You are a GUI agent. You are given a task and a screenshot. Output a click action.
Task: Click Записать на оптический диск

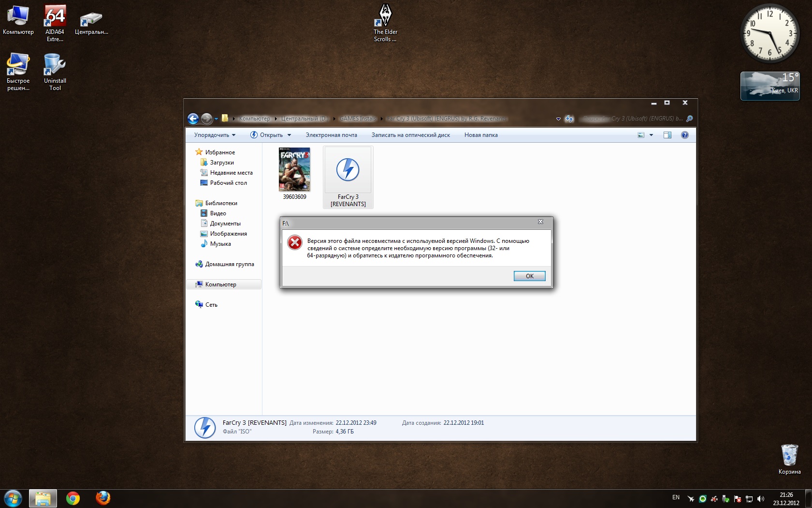(410, 135)
